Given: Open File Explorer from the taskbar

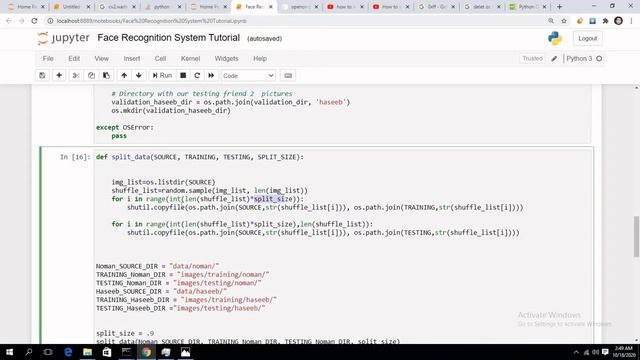Looking at the screenshot, I should (87, 352).
